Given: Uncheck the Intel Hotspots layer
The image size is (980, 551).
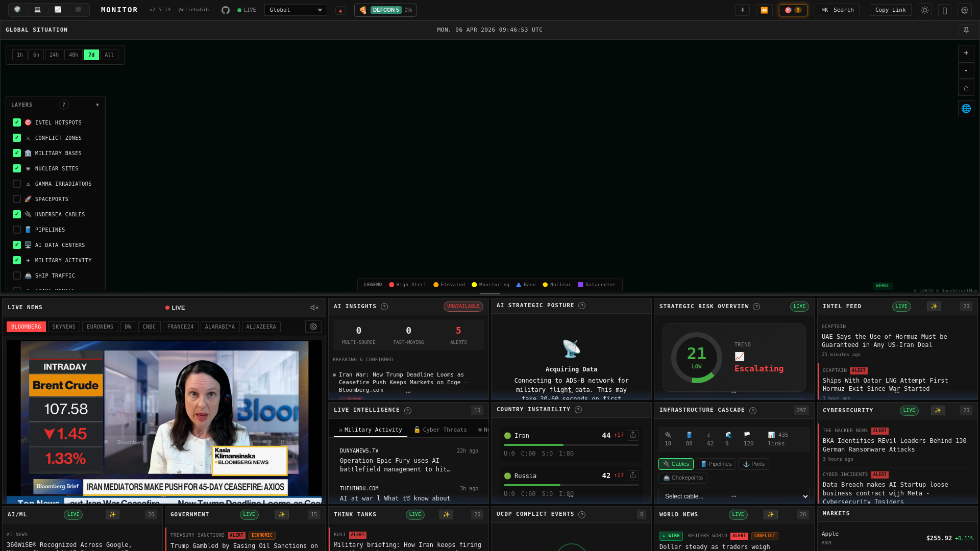Looking at the screenshot, I should click(x=17, y=122).
